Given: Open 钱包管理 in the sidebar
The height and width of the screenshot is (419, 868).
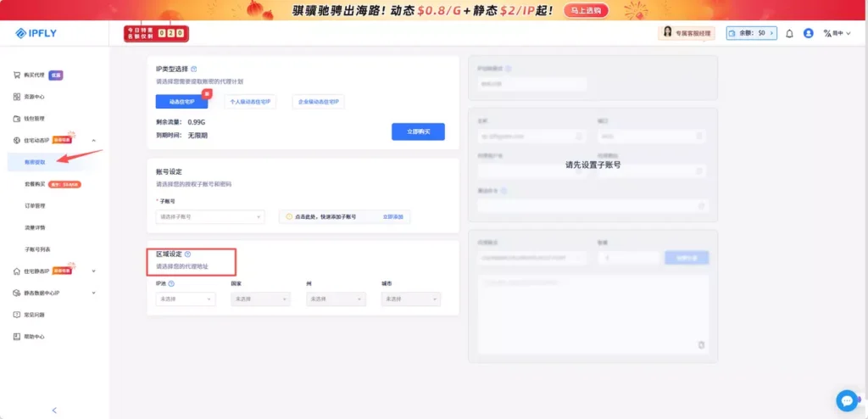Looking at the screenshot, I should tap(34, 119).
